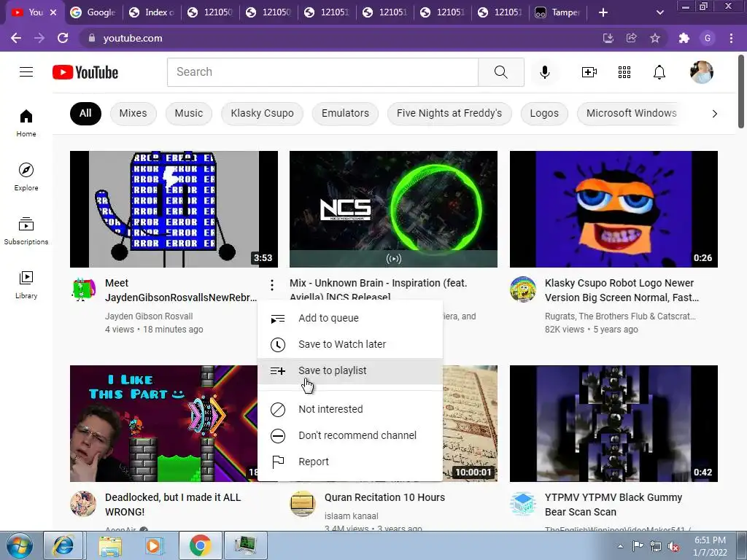
Task: Select Save to Watch later
Action: (350, 344)
